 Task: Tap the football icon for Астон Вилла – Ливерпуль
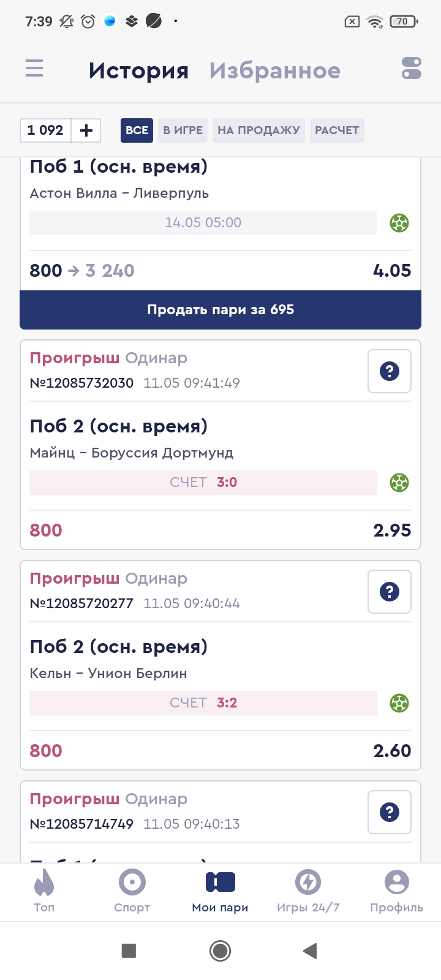399,223
